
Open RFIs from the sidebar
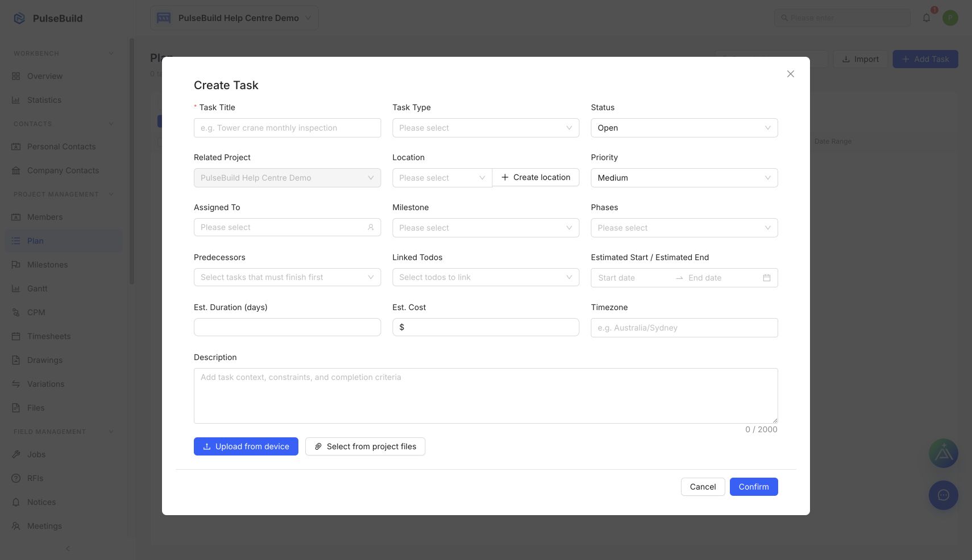click(x=64, y=478)
